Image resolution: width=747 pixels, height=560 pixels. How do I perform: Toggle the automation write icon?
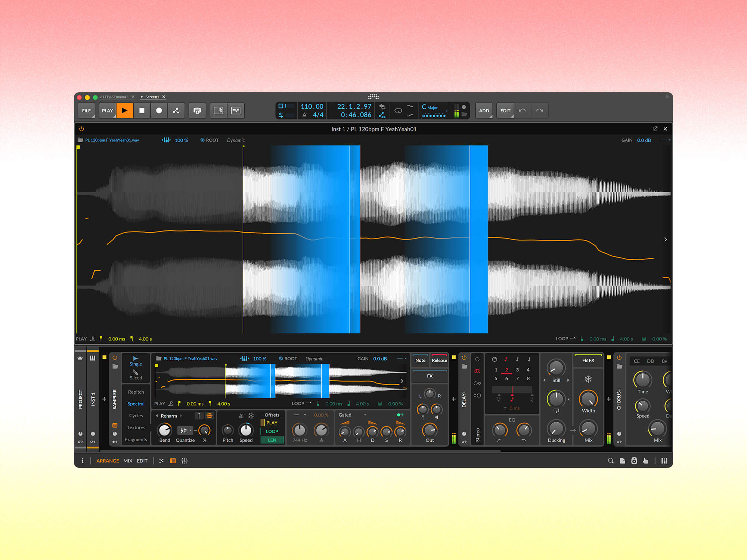176,111
